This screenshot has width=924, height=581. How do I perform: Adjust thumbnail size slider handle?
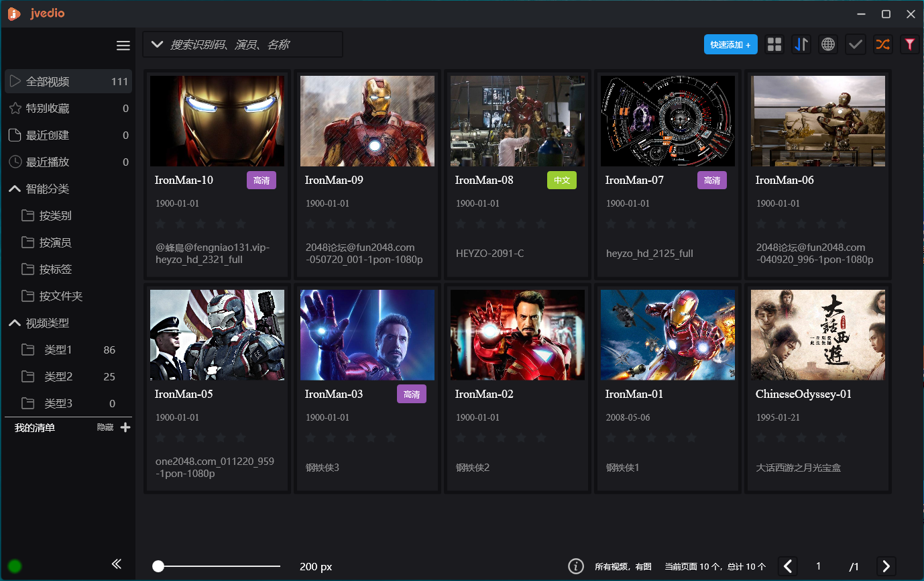coord(158,566)
